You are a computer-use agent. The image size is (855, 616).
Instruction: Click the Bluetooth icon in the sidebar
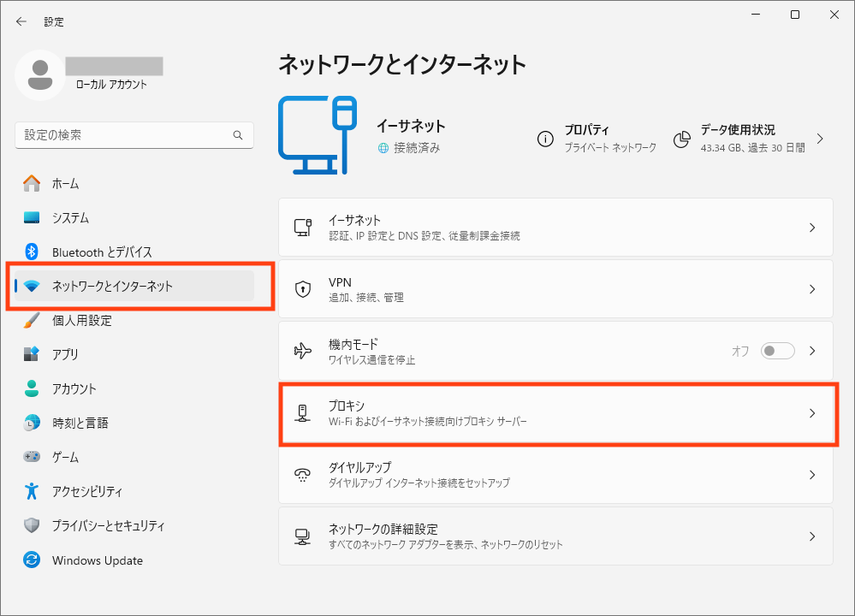[x=32, y=252]
